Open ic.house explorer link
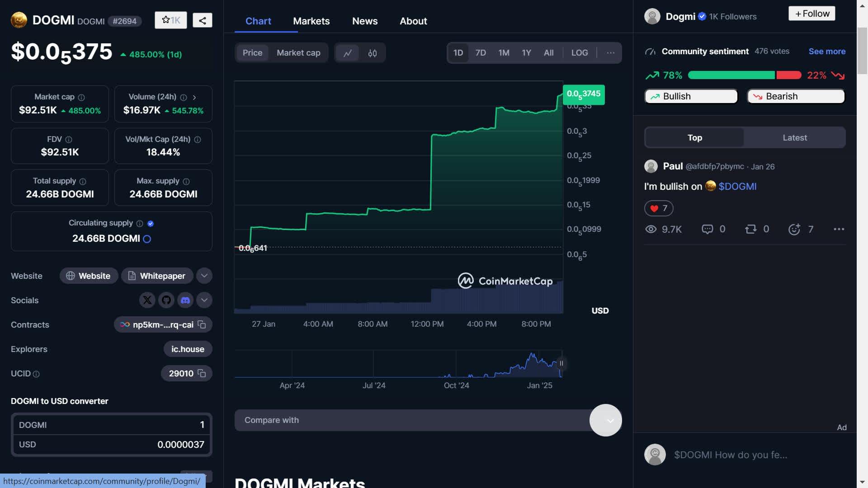Screen dimensions: 868x488 point(188,349)
